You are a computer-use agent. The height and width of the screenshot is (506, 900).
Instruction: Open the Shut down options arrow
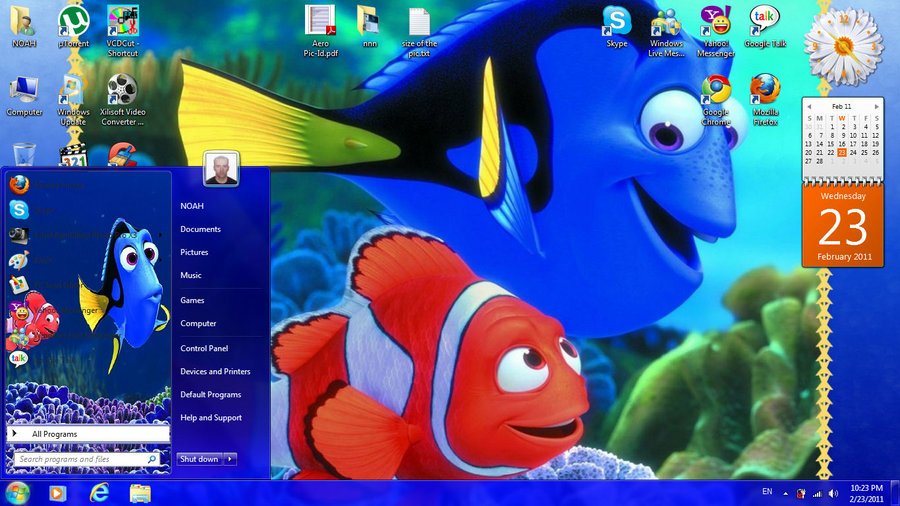tap(230, 459)
